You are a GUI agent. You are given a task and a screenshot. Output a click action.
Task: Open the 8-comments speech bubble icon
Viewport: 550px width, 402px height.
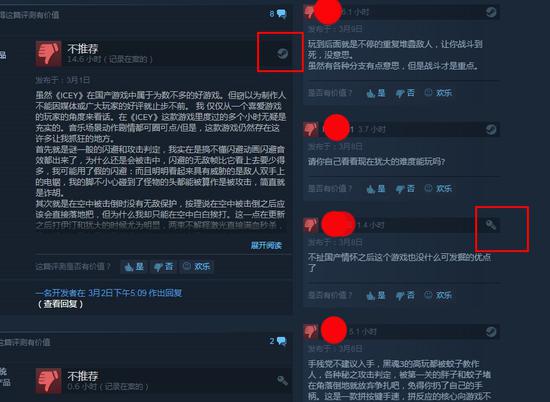(281, 14)
